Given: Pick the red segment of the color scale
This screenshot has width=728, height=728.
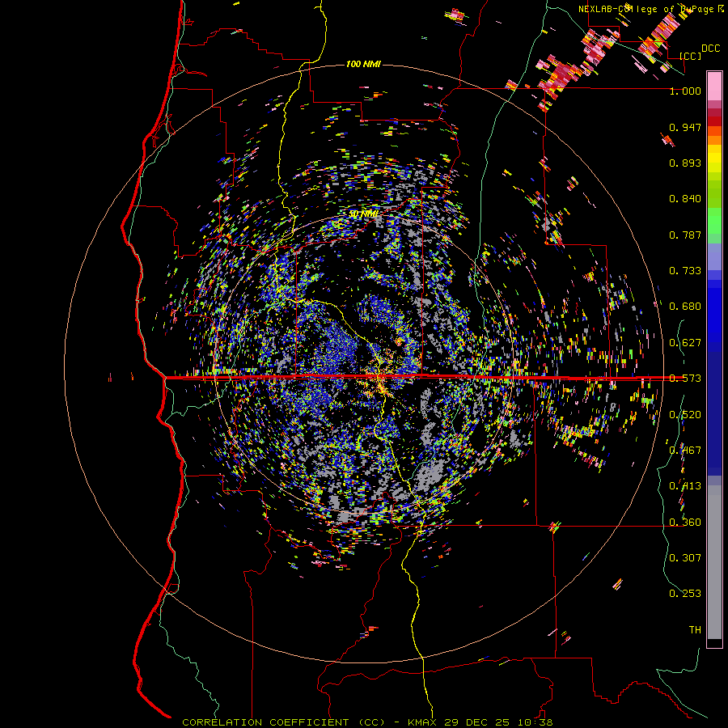Looking at the screenshot, I should [x=714, y=121].
